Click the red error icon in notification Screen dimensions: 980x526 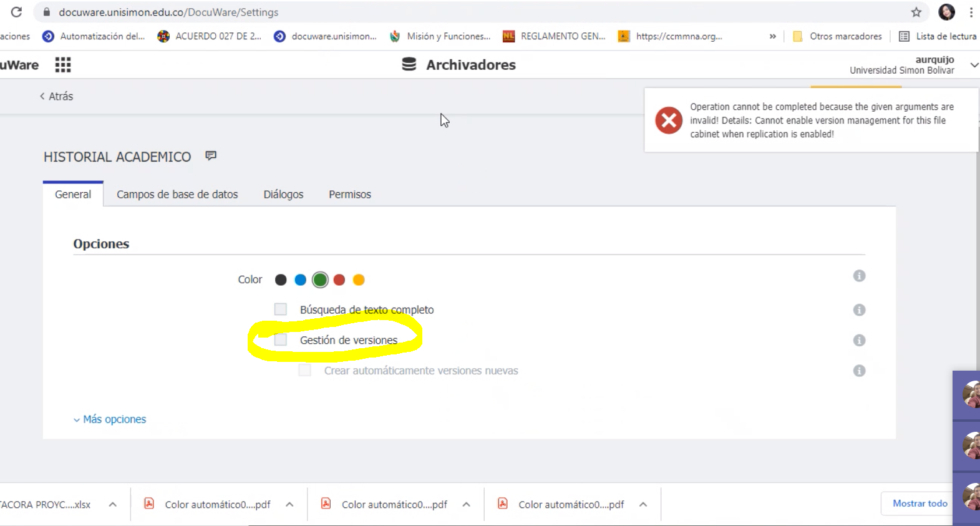click(669, 120)
